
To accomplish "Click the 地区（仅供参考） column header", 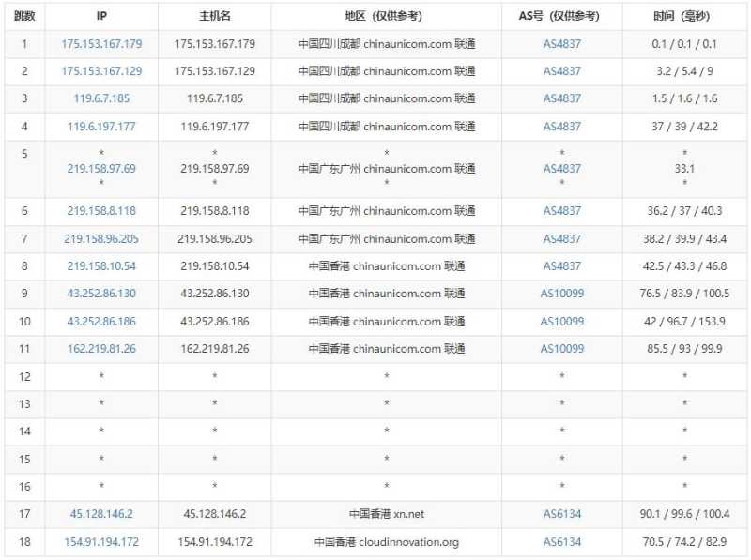I will pyautogui.click(x=386, y=16).
